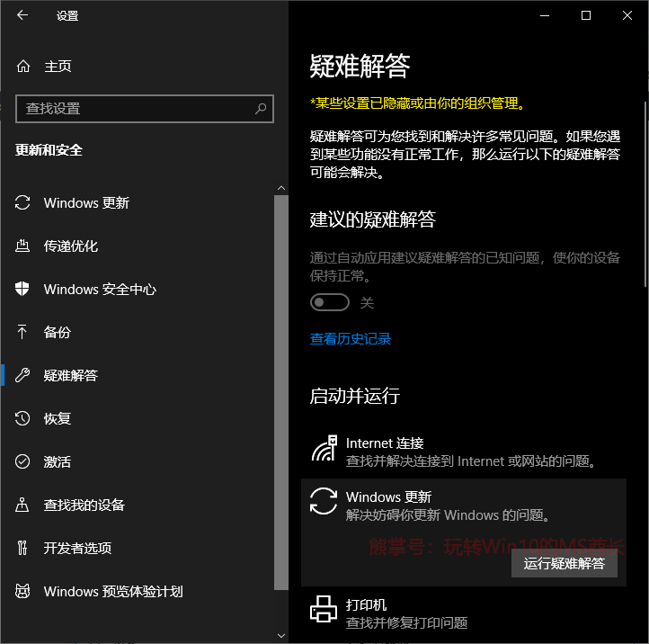Toggle the 建议的疑难解答 switch

click(x=330, y=302)
